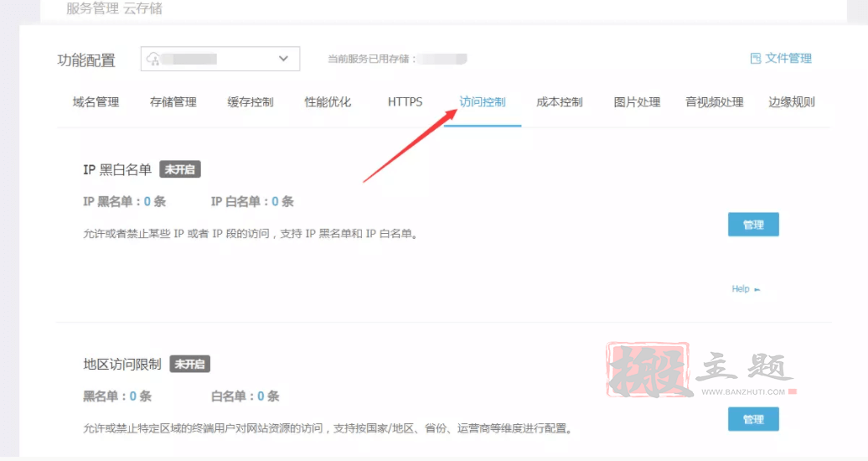868x461 pixels.
Task: Click 未开启 badge beside 地区访问限制
Action: (x=190, y=364)
